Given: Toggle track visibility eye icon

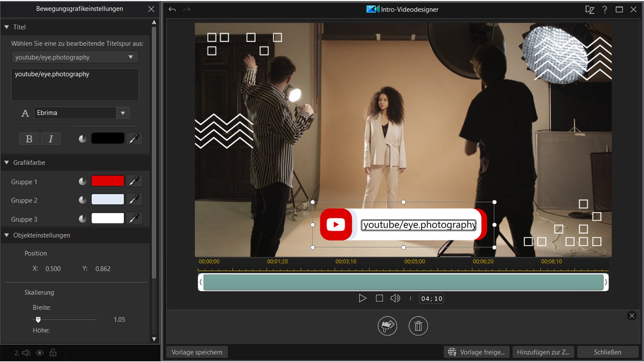Looking at the screenshot, I should [40, 353].
